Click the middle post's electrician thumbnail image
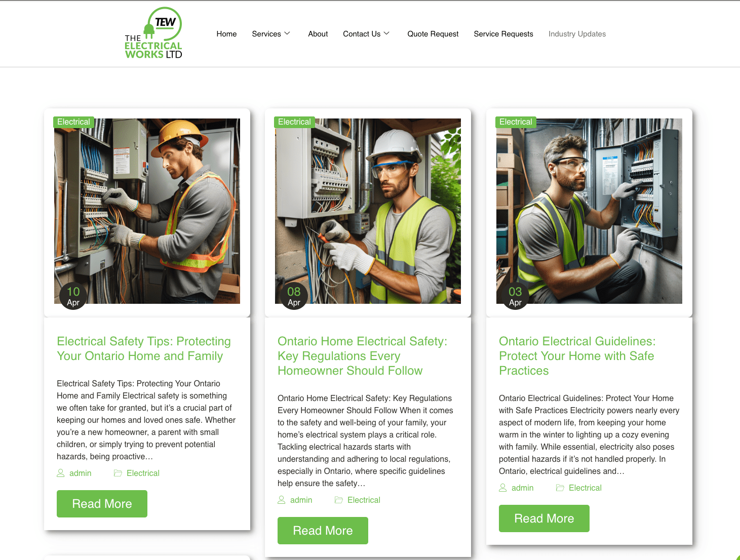740x560 pixels. (x=368, y=211)
